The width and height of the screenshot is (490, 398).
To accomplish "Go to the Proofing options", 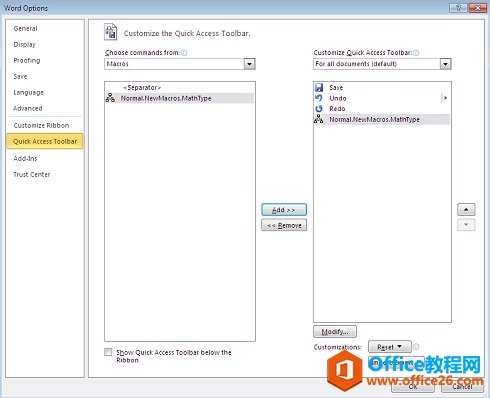I will pyautogui.click(x=27, y=60).
